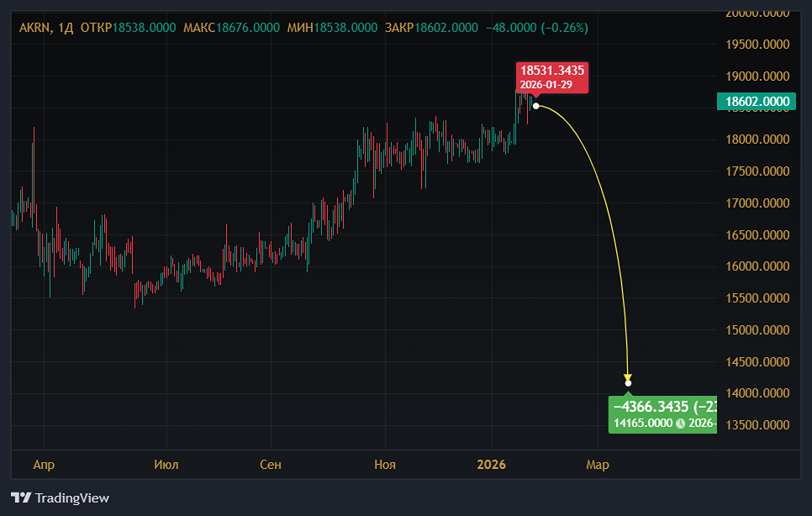Click the 19000.0000 price axis label

[x=757, y=76]
